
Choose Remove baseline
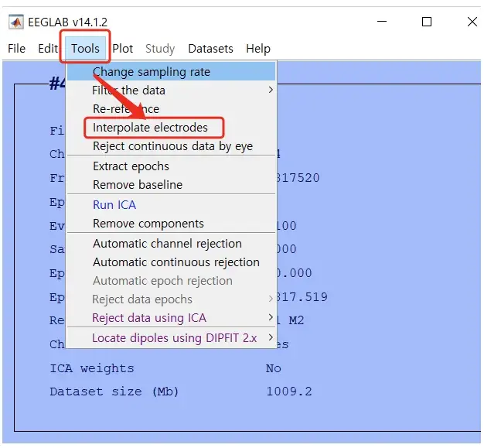click(x=138, y=185)
